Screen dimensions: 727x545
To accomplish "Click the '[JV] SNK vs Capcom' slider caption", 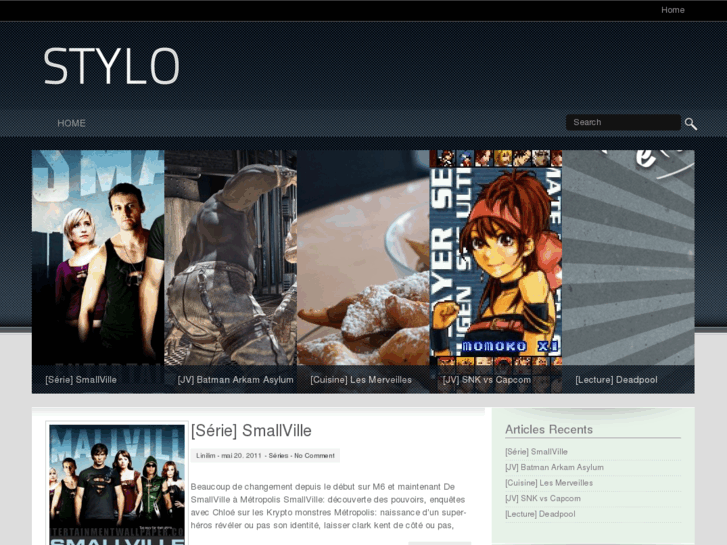I will pyautogui.click(x=487, y=379).
